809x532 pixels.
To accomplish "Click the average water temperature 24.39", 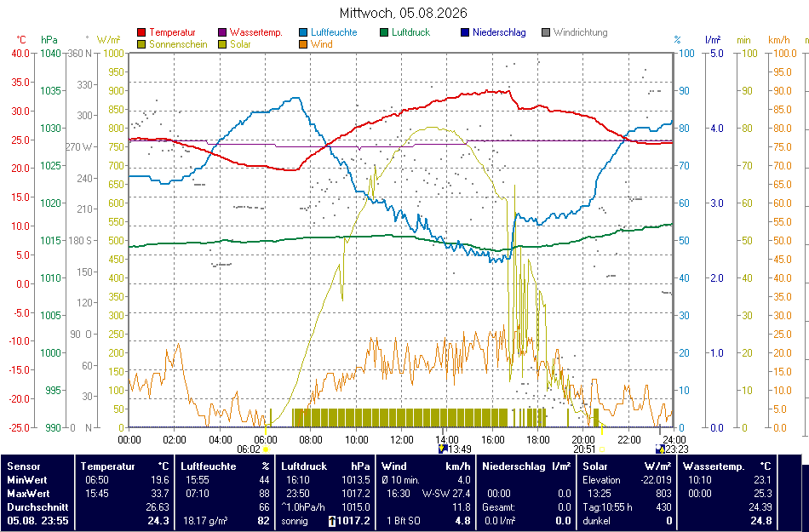I will pos(760,507).
